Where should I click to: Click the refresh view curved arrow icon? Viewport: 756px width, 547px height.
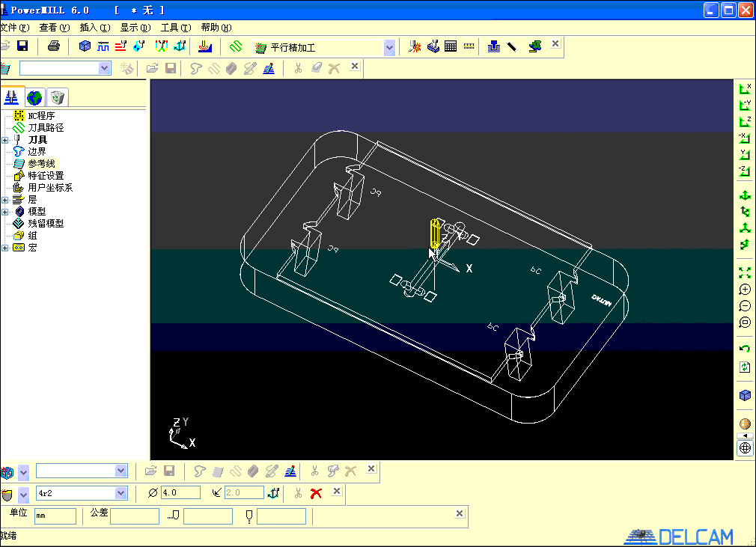pos(745,367)
